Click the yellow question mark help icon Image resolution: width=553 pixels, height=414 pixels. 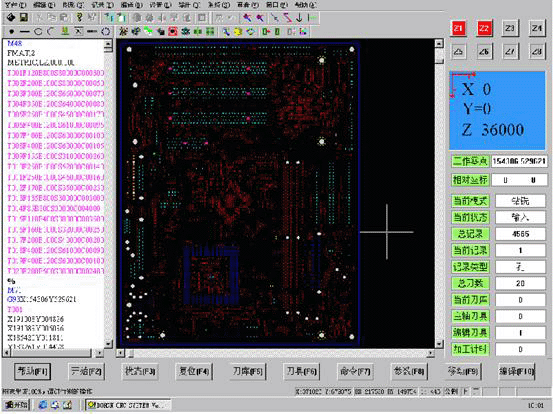79,17
